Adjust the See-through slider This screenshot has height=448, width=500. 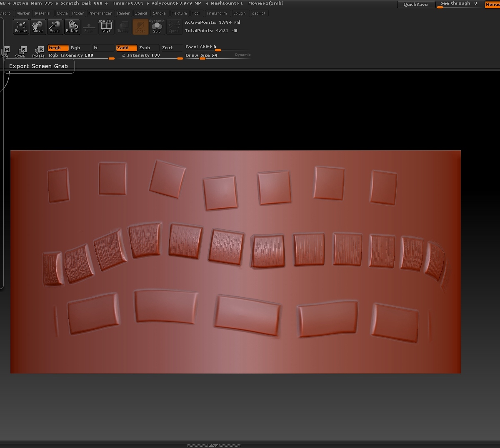coord(459,5)
